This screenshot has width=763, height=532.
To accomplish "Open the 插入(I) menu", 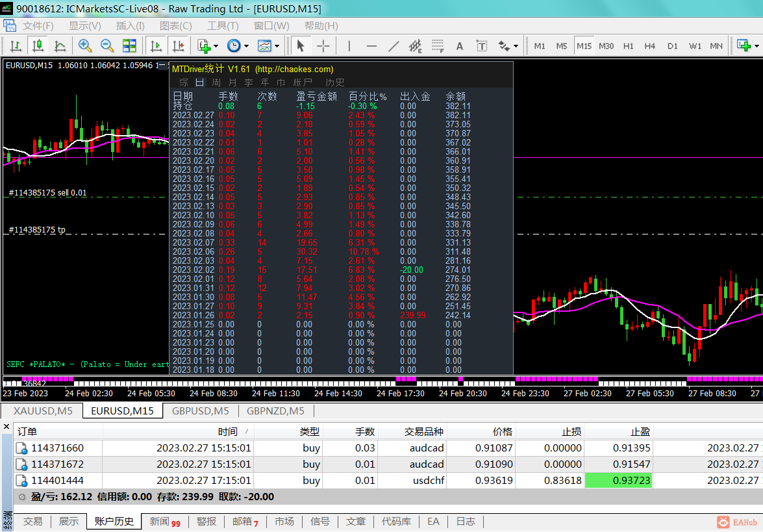I will point(131,26).
